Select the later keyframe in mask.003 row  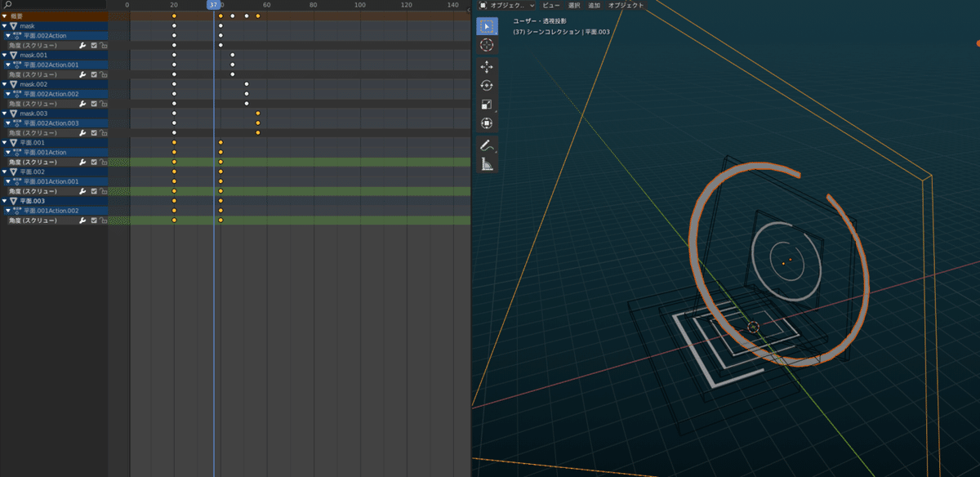point(258,114)
